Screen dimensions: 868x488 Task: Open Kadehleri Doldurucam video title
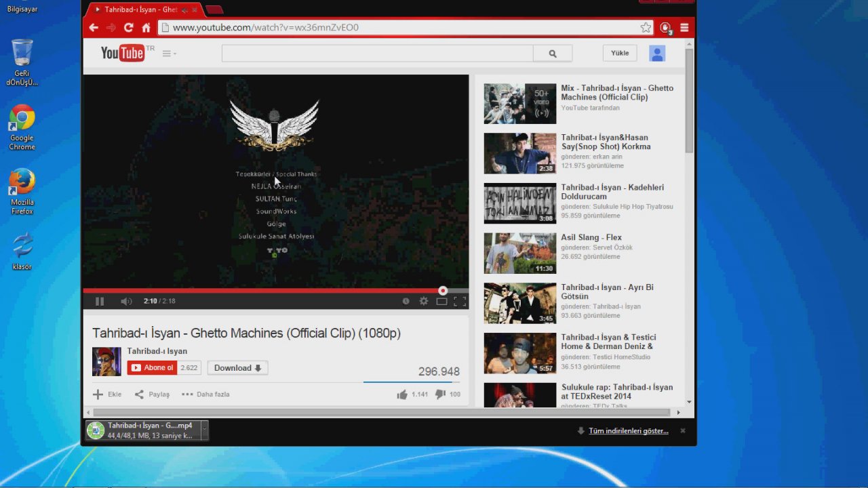[x=612, y=192]
